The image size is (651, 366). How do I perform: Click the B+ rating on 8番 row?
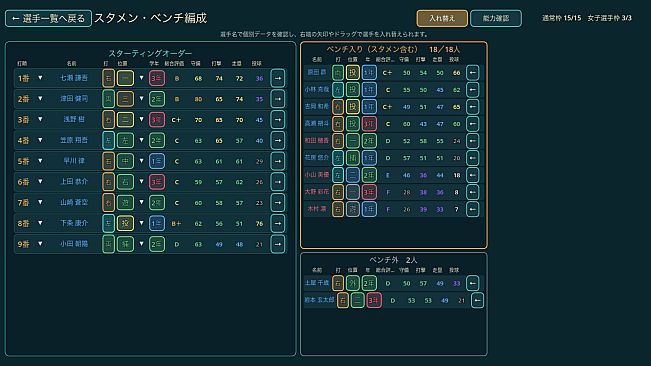tap(176, 224)
